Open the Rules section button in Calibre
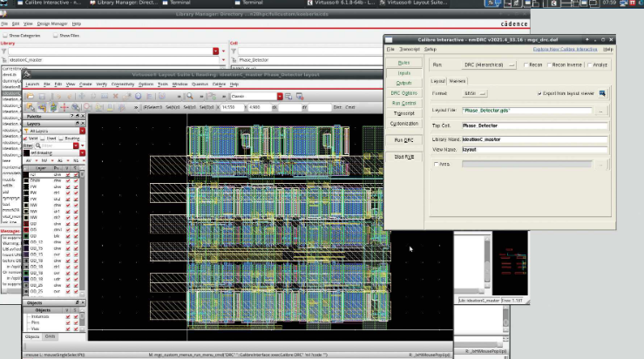 click(x=404, y=63)
